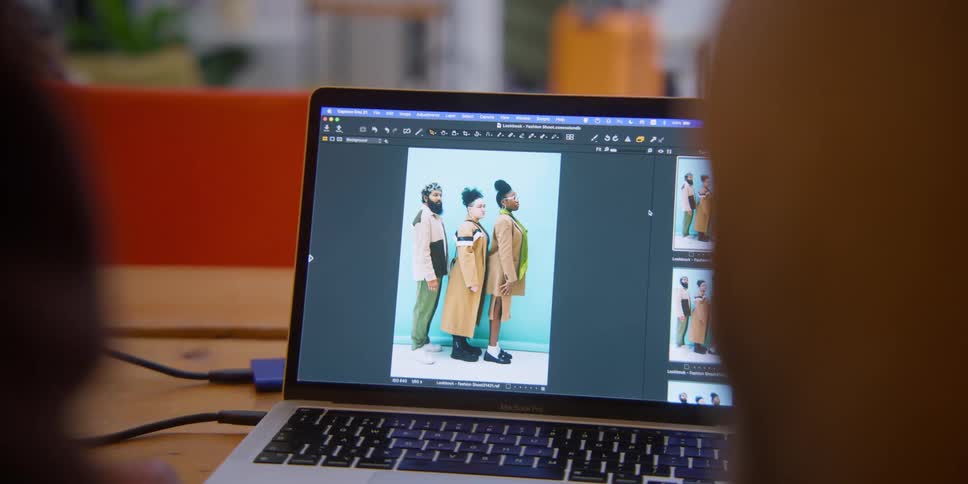Select the Erase mask tool
Viewport: 968px width, 484px height.
coord(522,135)
